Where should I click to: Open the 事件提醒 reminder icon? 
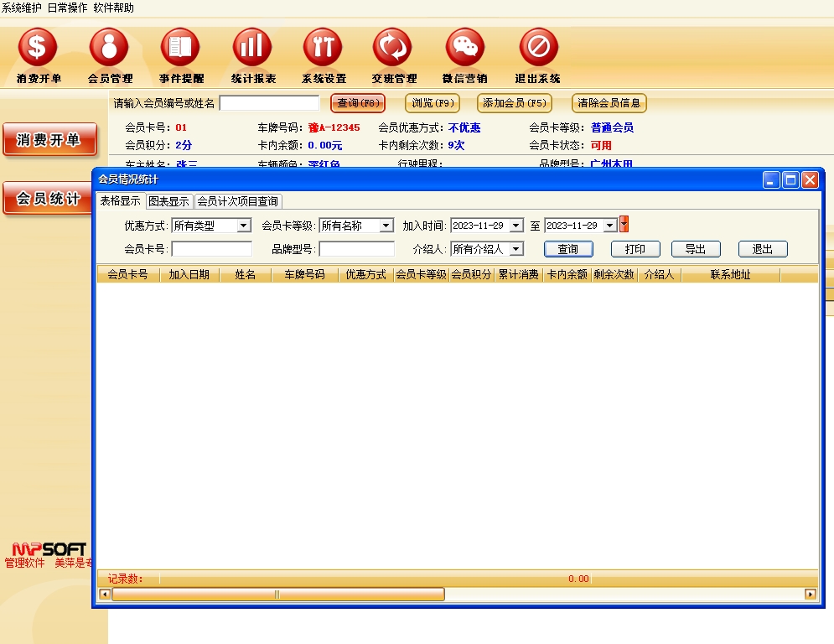tap(181, 48)
